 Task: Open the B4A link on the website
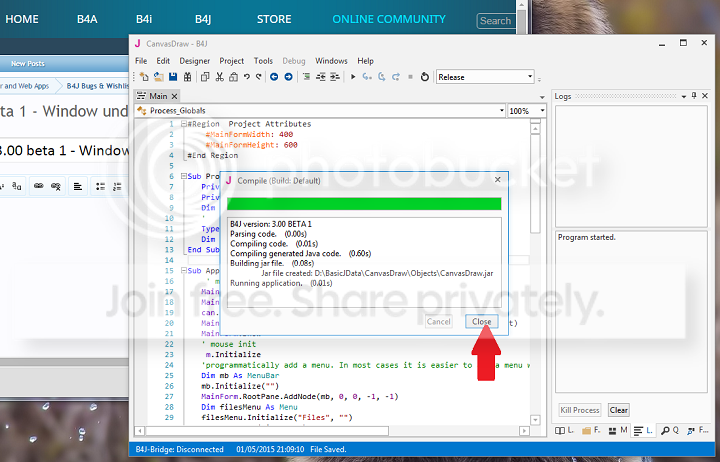point(87,19)
